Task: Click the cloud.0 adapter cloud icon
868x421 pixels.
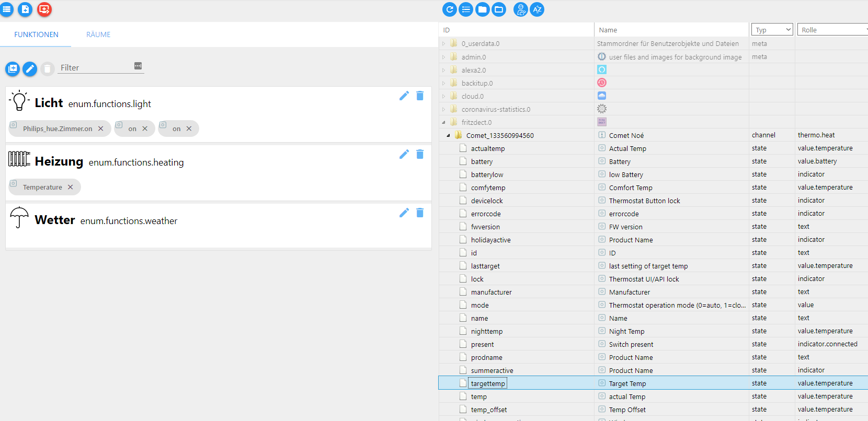Action: tap(602, 96)
